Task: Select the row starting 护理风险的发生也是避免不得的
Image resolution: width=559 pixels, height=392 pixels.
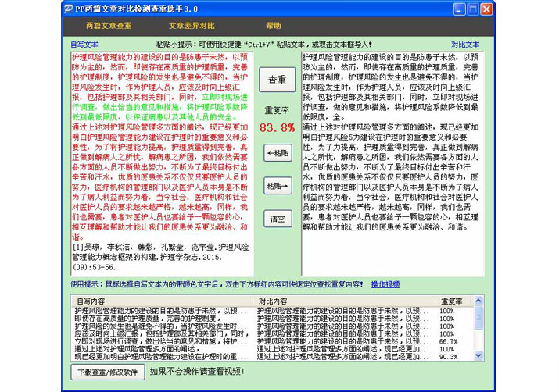Action: pyautogui.click(x=273, y=326)
